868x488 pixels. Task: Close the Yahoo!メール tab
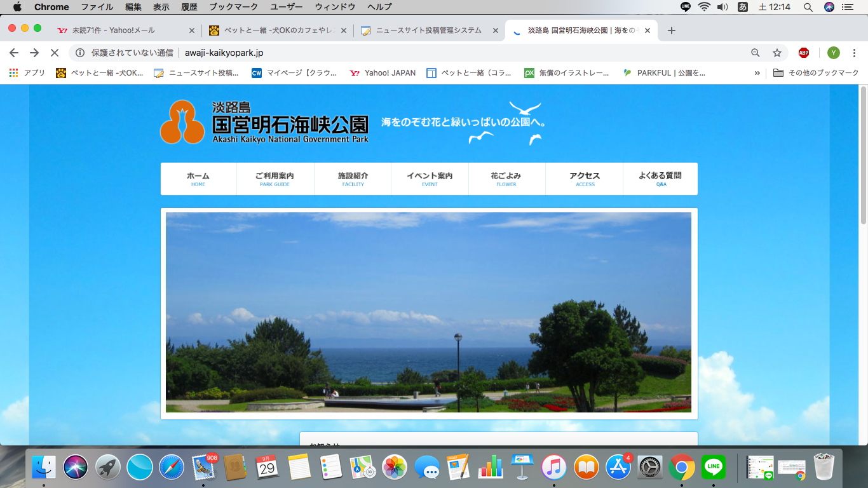tap(192, 30)
